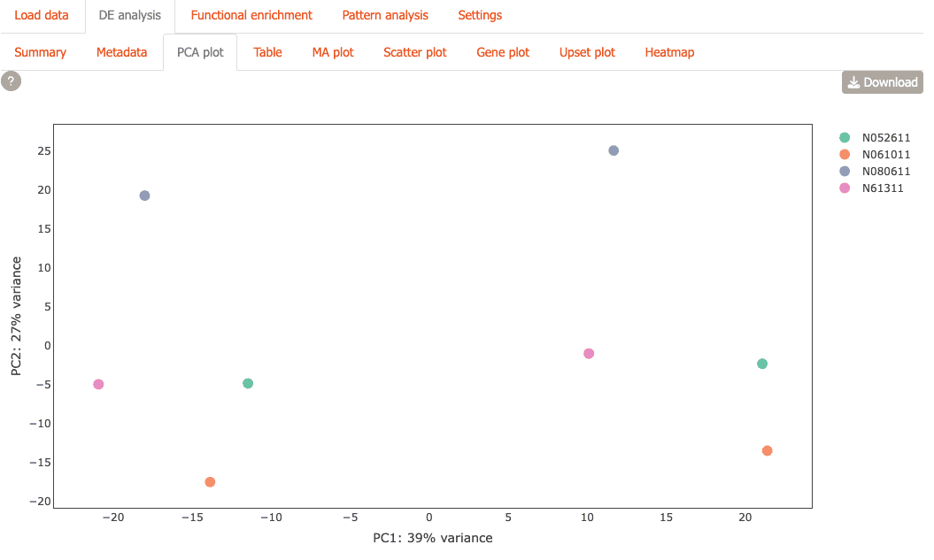Viewport: 934px width, 560px height.
Task: Hide N080611 series via legend
Action: [x=886, y=171]
